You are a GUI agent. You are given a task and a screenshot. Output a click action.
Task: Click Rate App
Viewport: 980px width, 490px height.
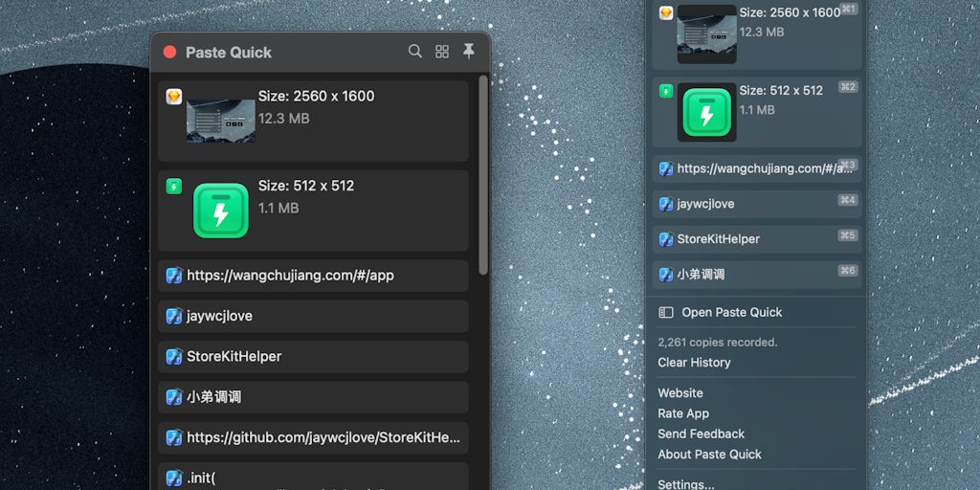coord(683,413)
